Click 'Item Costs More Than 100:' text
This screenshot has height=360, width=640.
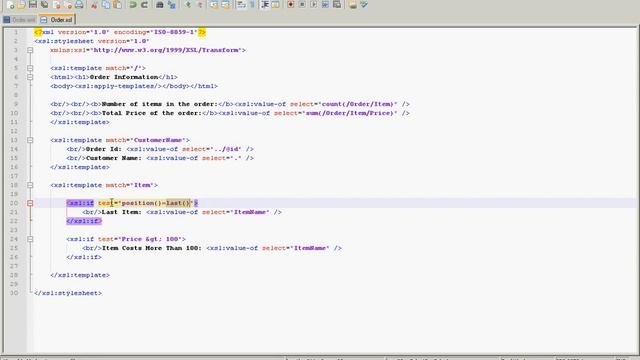[x=152, y=248]
